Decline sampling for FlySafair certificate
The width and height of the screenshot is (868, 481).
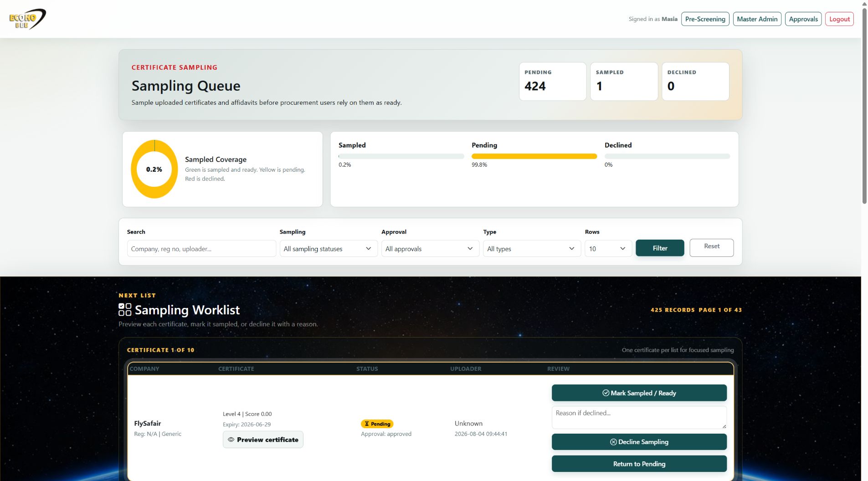639,442
